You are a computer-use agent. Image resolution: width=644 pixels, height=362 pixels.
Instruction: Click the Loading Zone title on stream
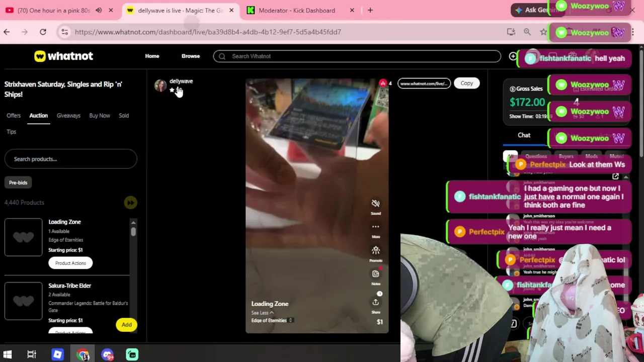[x=270, y=304]
